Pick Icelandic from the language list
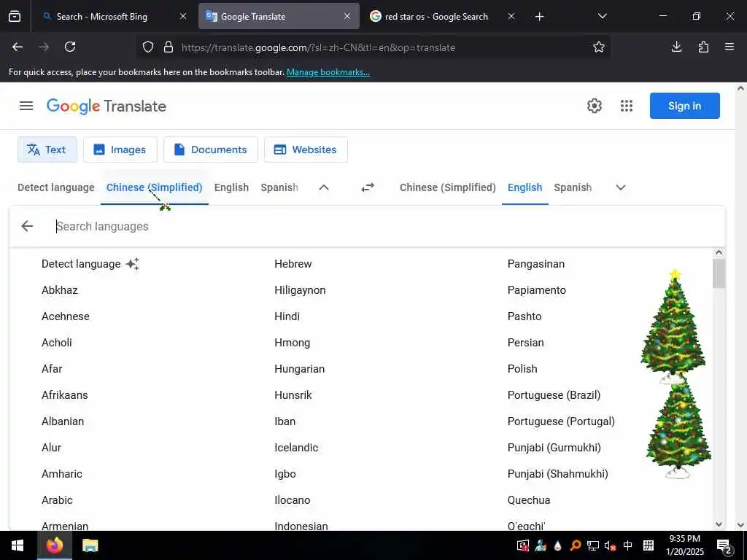 [x=296, y=448]
